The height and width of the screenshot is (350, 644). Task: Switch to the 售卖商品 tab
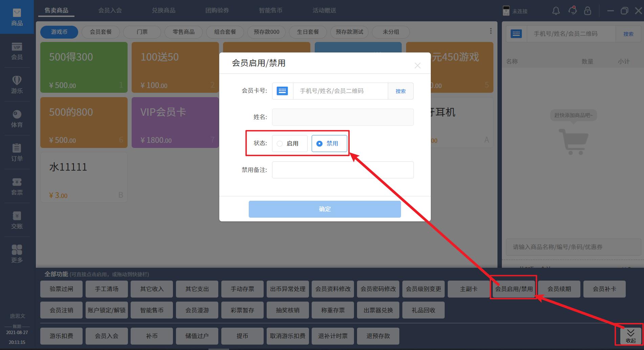[x=56, y=10]
